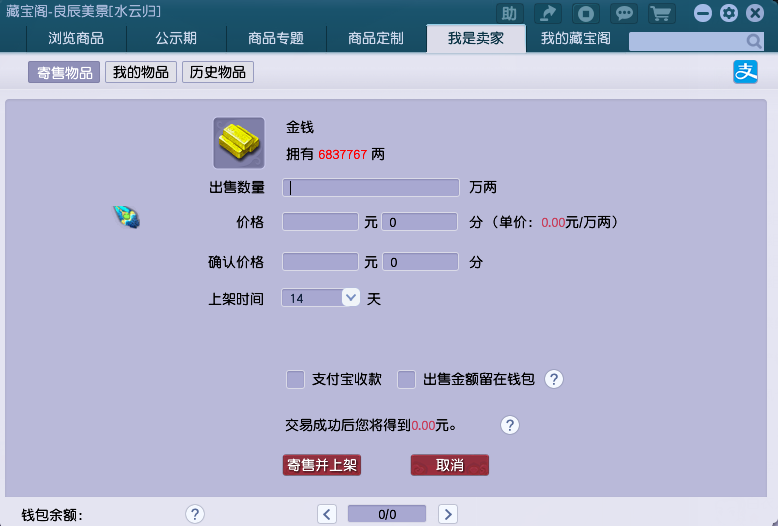Click the search magnifier icon
The width and height of the screenshot is (778, 526).
tap(754, 41)
